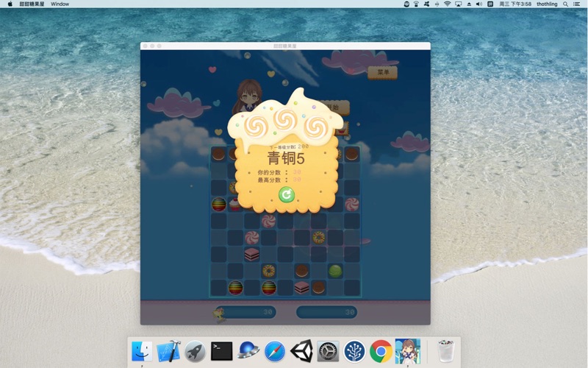Click the clock showing 周三 下午3:58
Screen dimensions: 588x368
[x=515, y=4]
